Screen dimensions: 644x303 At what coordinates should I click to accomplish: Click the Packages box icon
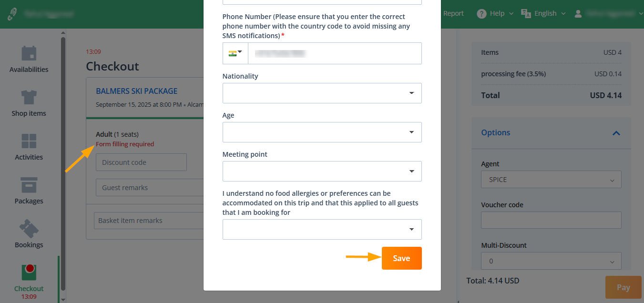(29, 185)
